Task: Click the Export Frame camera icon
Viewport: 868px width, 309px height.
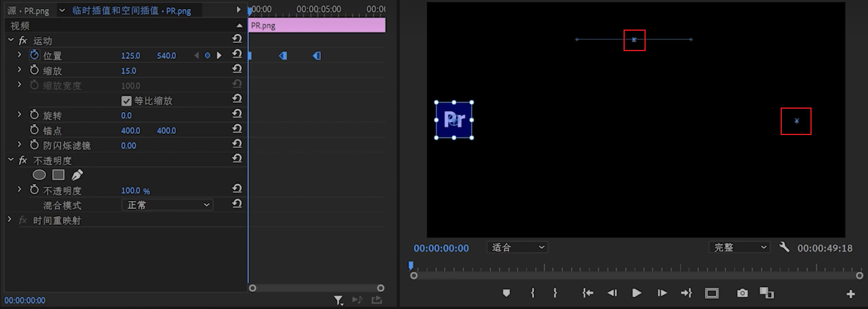Action: click(742, 293)
